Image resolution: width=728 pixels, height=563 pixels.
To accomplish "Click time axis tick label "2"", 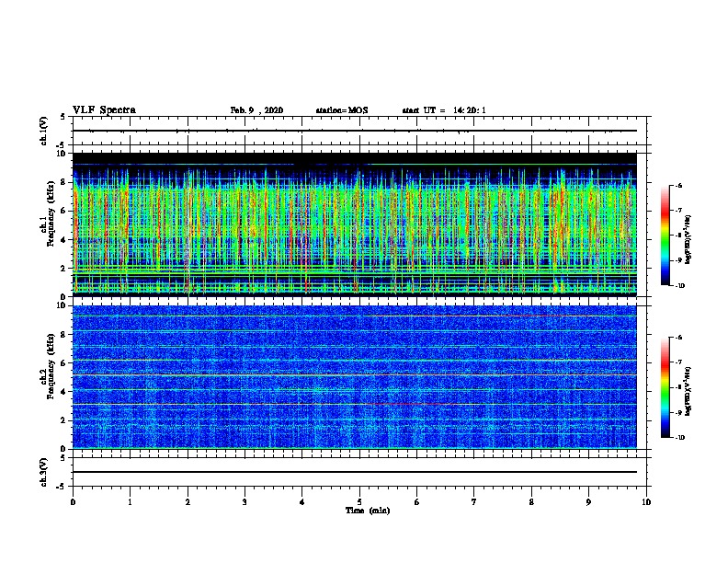I will [x=188, y=502].
